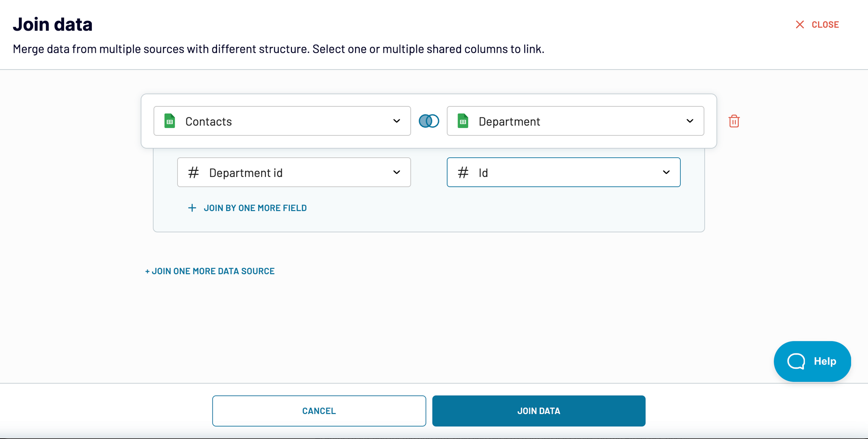Click the Google Sheets icon beside Contacts
The height and width of the screenshot is (439, 868).
click(x=170, y=121)
